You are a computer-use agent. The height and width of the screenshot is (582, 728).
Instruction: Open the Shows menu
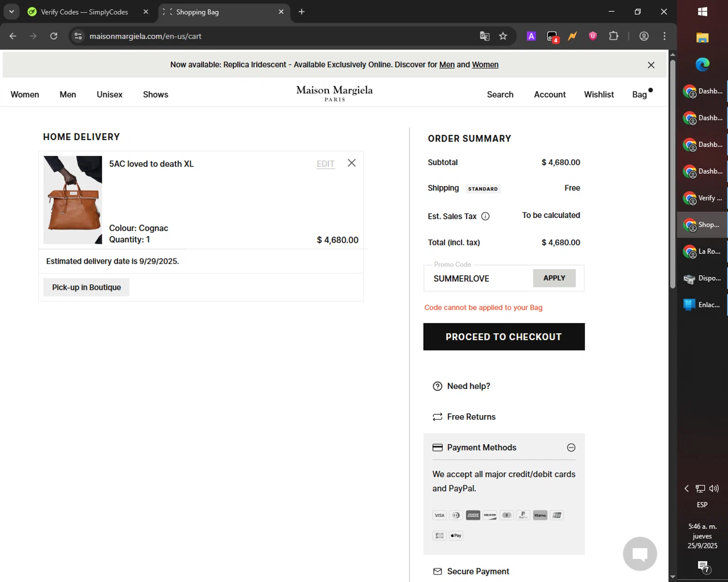[x=156, y=95]
